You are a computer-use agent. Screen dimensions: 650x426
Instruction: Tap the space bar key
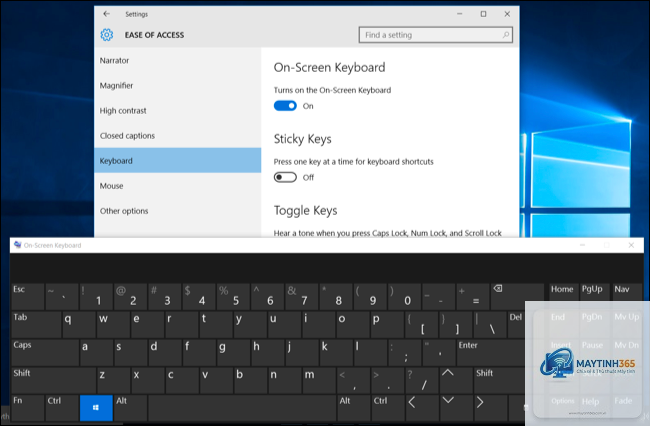242,408
